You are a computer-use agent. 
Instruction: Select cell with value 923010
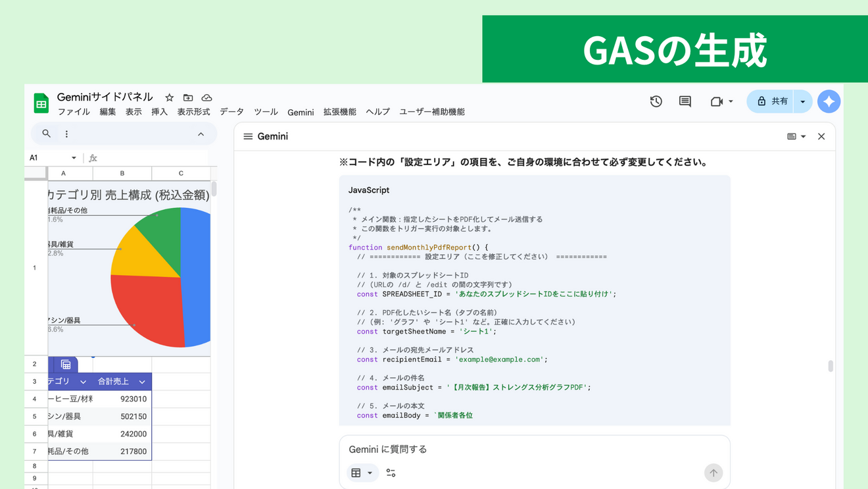click(122, 399)
